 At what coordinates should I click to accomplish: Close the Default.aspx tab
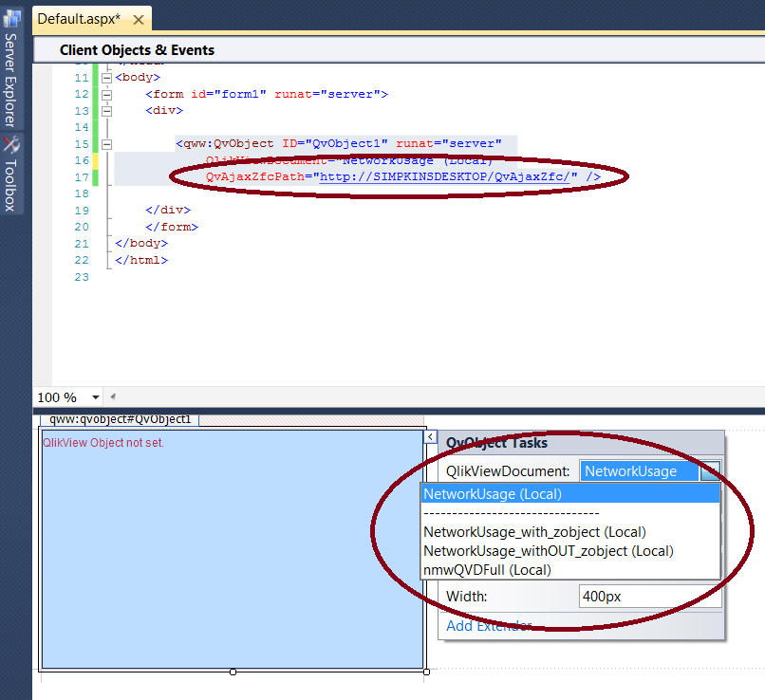pos(138,19)
